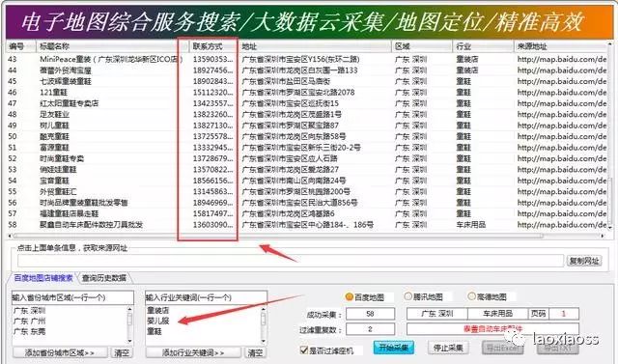Click 添加行业关键词>> to add keywords
This screenshot has width=618, height=364.
point(193,352)
